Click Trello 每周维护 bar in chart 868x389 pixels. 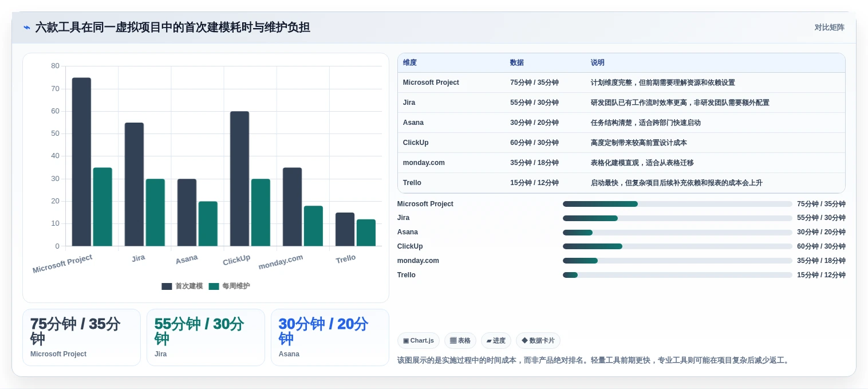click(x=366, y=233)
